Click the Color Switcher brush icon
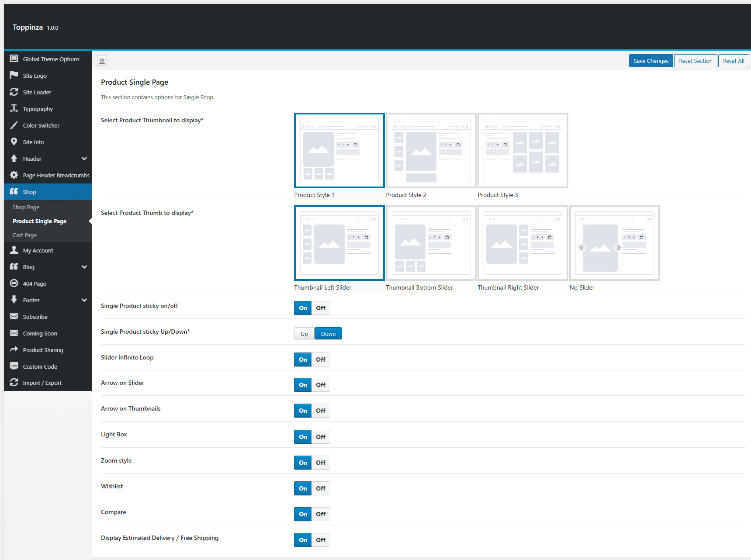The width and height of the screenshot is (751, 560). [x=14, y=125]
